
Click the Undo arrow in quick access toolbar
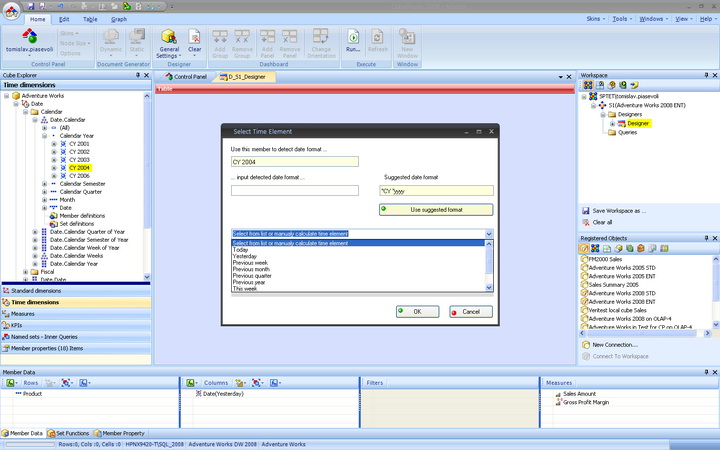click(x=61, y=6)
